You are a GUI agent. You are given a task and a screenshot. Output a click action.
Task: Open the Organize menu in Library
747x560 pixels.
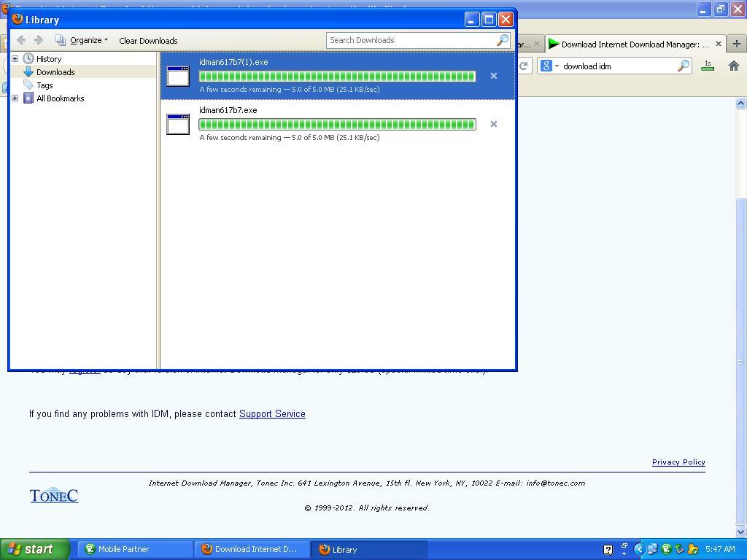[82, 40]
